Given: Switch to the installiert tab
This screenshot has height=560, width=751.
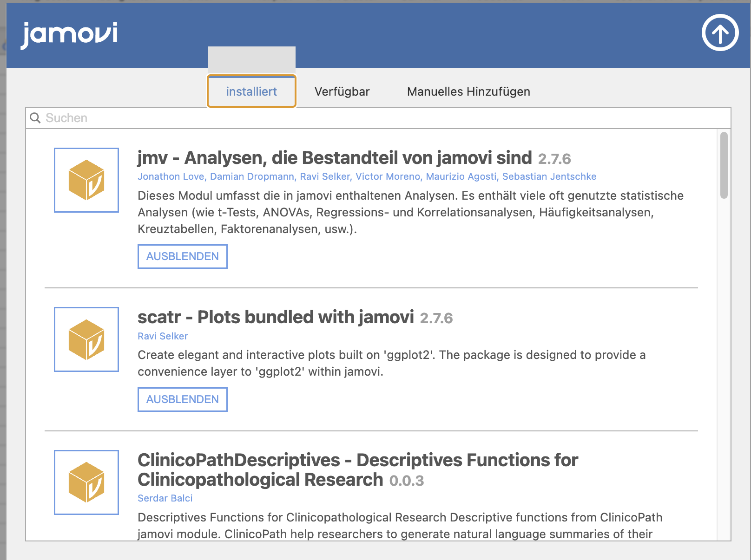Looking at the screenshot, I should click(251, 91).
